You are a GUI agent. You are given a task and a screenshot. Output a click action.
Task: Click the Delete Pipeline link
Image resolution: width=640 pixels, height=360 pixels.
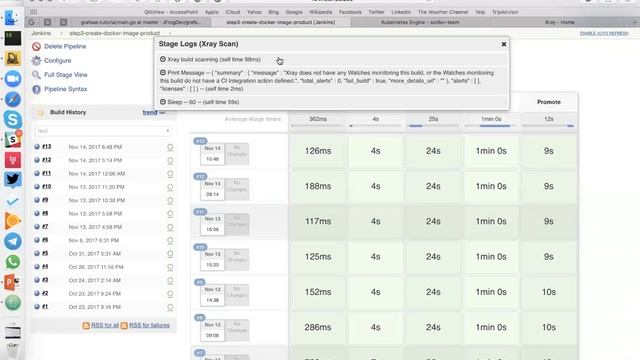click(65, 47)
